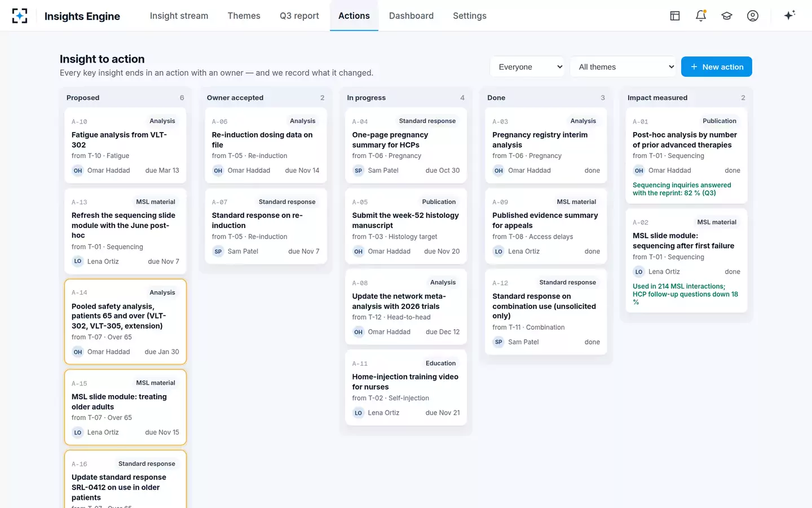Open the Everyone owner filter dropdown

click(528, 67)
